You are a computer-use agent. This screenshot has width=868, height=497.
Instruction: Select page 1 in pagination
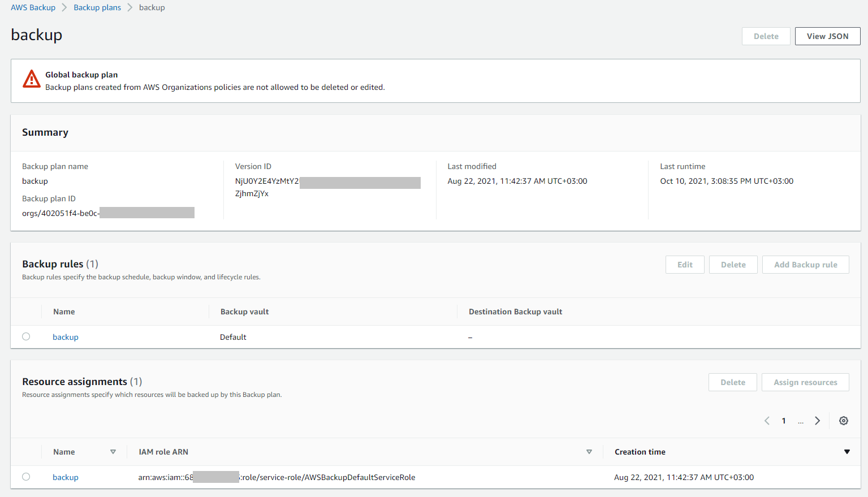784,421
